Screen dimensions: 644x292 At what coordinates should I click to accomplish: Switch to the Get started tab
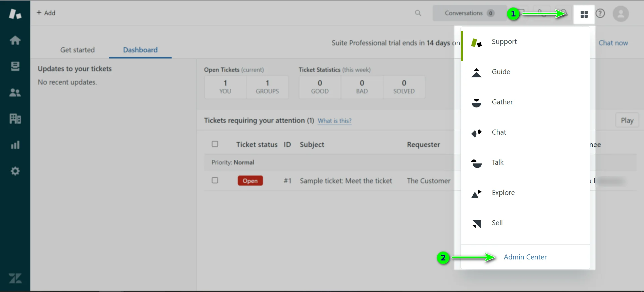77,50
